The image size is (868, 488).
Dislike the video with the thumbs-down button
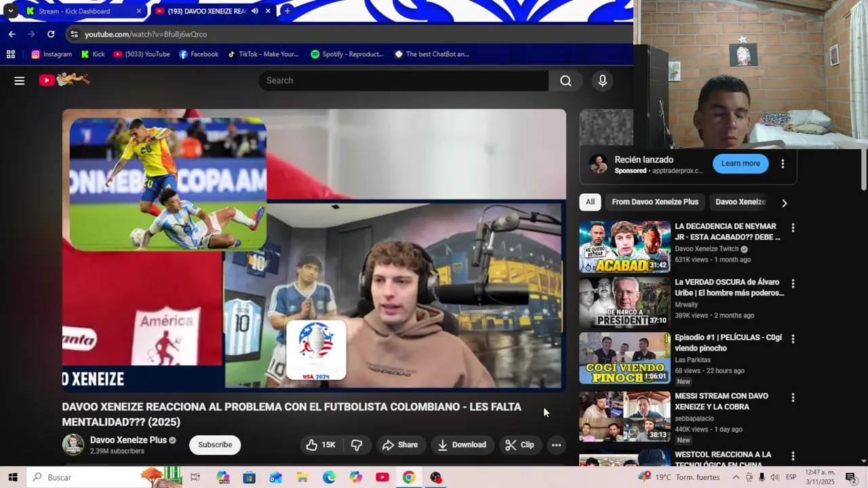point(357,445)
